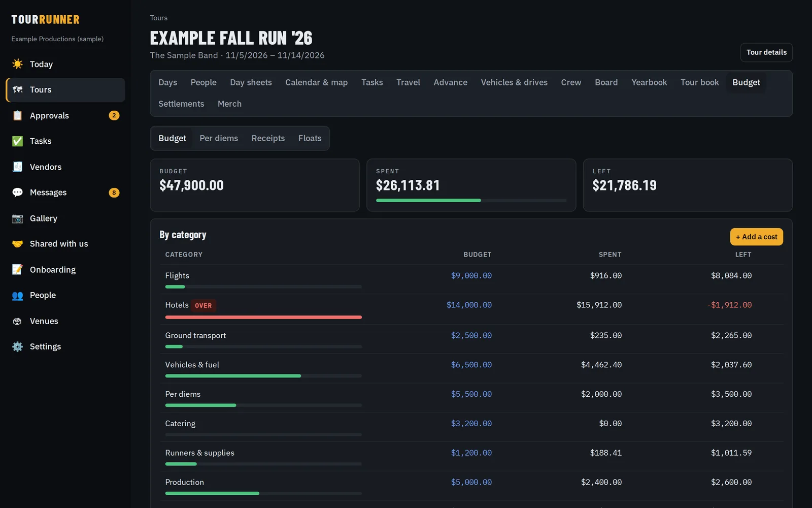Select the Floats sub-tab
The image size is (812, 508).
(x=310, y=138)
